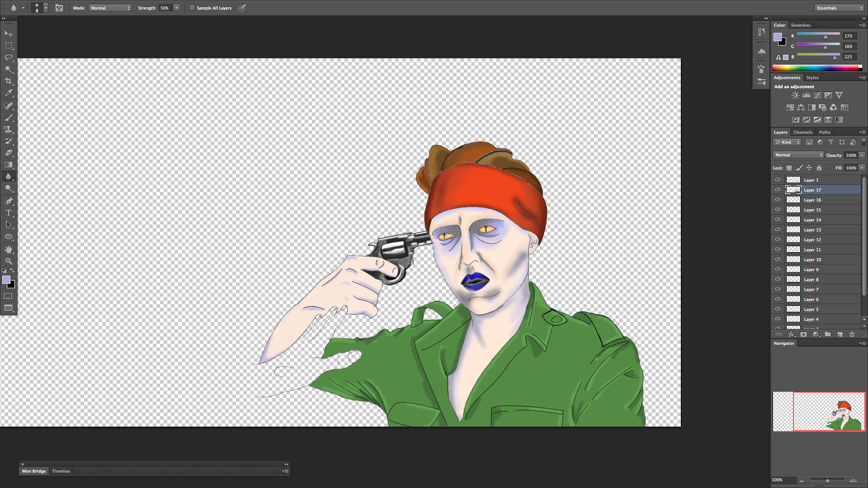
Task: Select the History Brush tool
Action: pos(9,141)
